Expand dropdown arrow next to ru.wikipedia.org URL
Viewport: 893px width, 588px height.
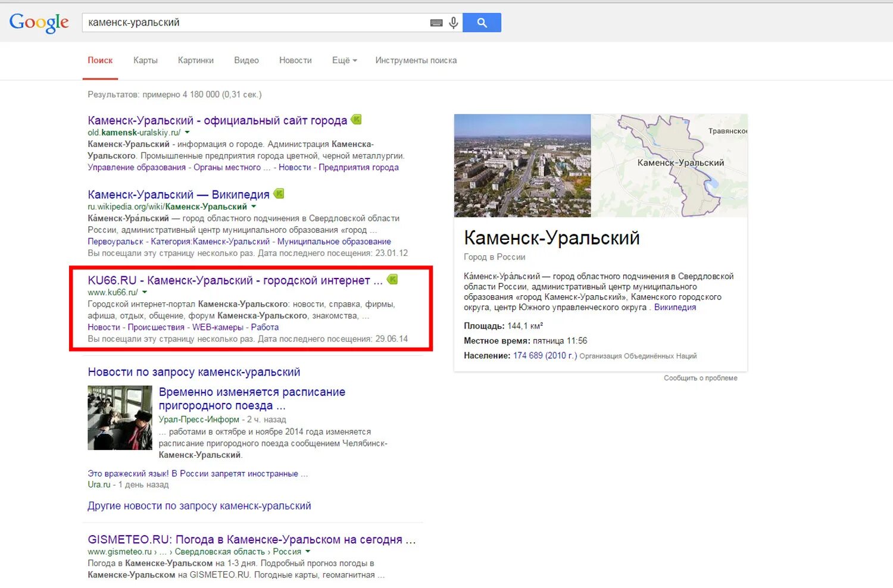pos(254,207)
